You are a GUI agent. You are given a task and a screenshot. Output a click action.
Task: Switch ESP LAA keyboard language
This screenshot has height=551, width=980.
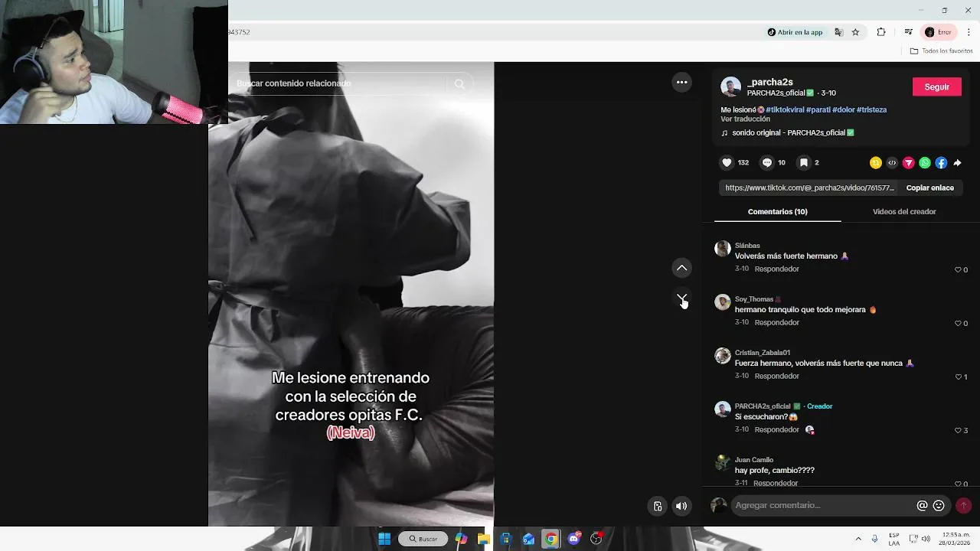894,539
